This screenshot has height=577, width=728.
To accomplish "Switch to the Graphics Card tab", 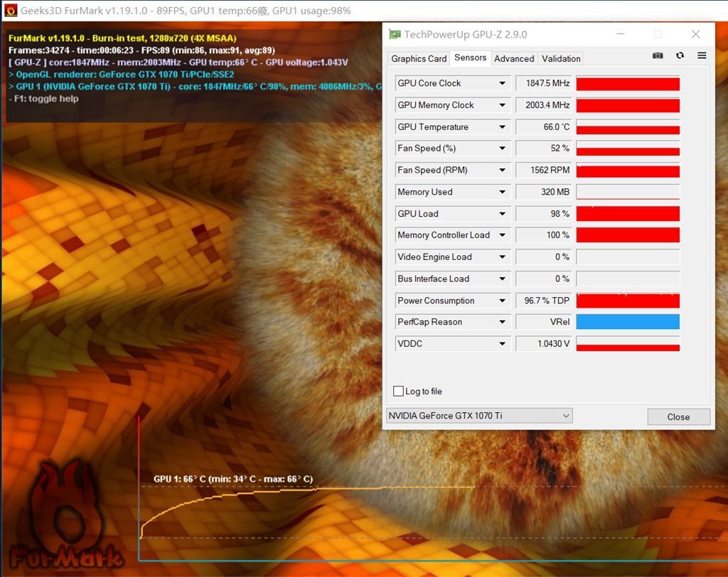I will 418,58.
